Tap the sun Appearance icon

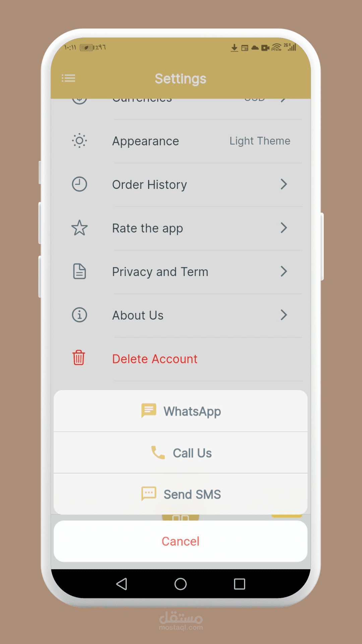click(x=79, y=141)
